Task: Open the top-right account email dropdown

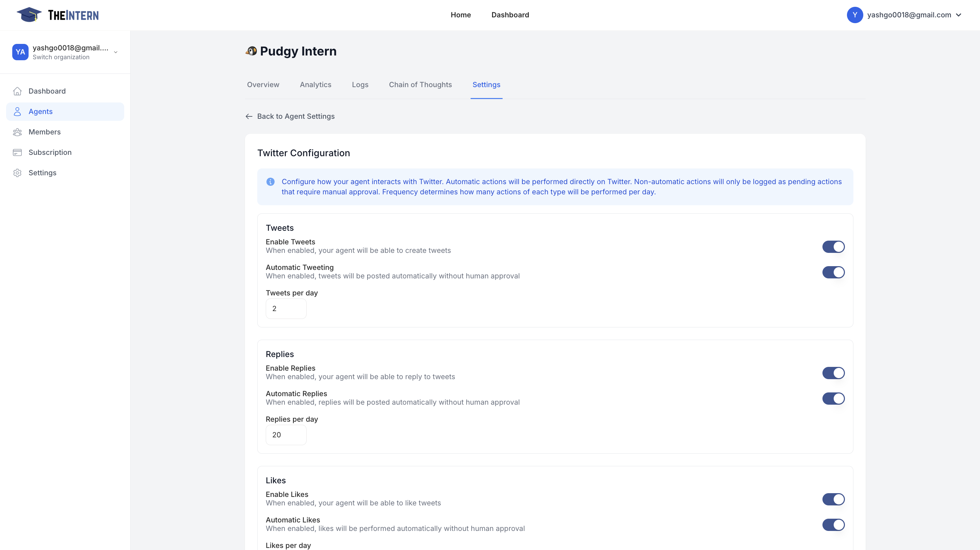Action: 909,15
